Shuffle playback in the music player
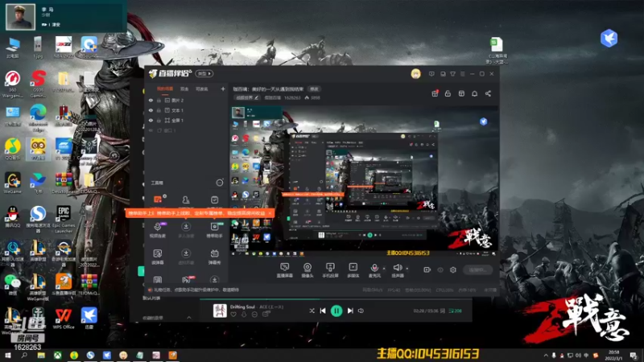Image resolution: width=644 pixels, height=362 pixels. point(312,311)
